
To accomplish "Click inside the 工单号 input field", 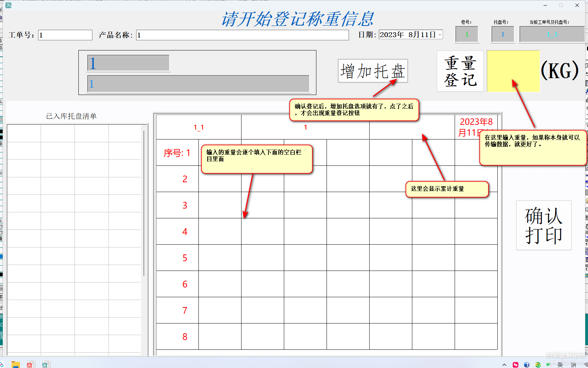I will click(65, 35).
